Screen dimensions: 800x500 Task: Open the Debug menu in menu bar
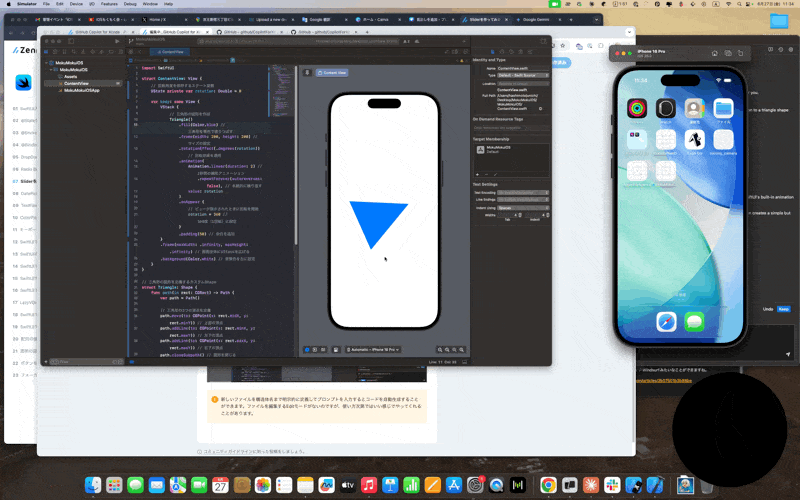tap(130, 4)
